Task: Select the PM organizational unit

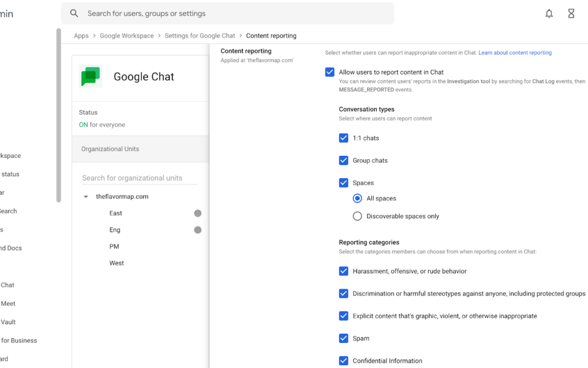Action: (x=114, y=246)
